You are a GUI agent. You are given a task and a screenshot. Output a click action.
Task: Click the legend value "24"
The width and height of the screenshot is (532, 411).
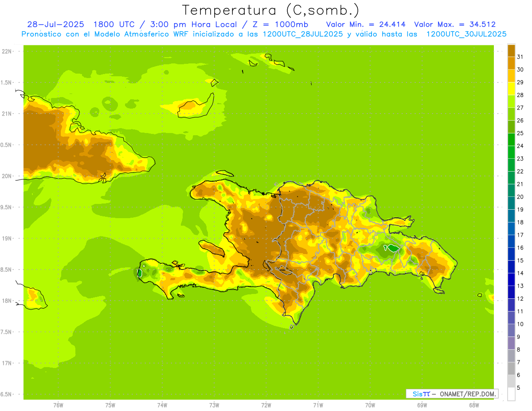(520, 146)
